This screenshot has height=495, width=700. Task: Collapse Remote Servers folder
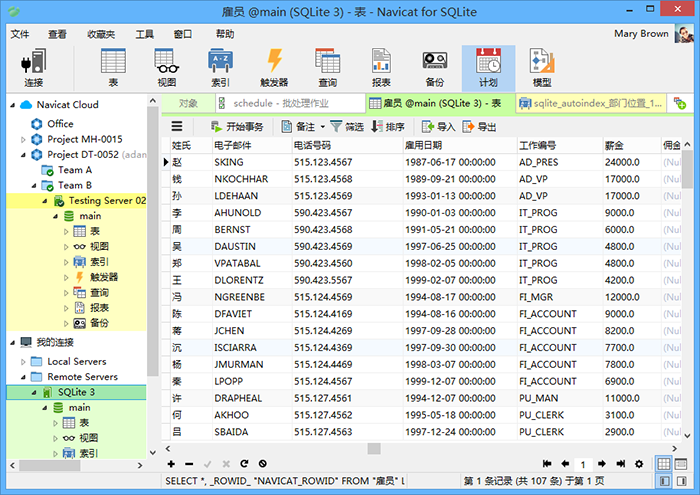click(23, 377)
